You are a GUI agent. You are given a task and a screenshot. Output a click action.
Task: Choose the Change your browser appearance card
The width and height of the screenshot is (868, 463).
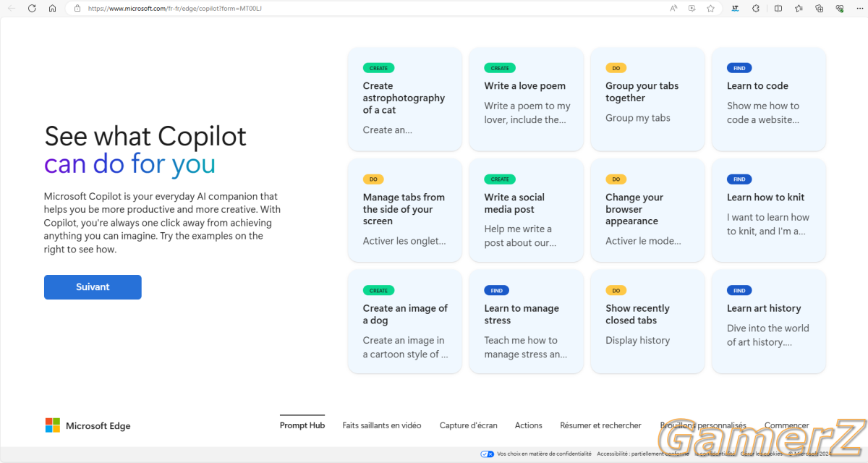tap(647, 211)
